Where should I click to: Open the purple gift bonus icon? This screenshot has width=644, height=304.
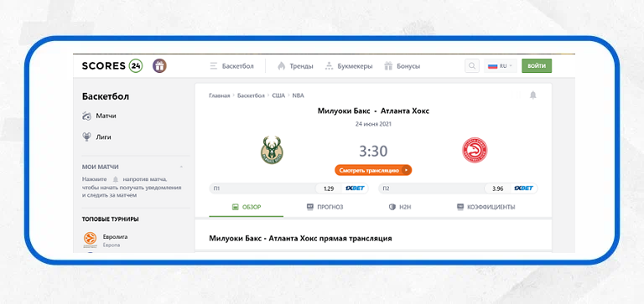pos(160,65)
